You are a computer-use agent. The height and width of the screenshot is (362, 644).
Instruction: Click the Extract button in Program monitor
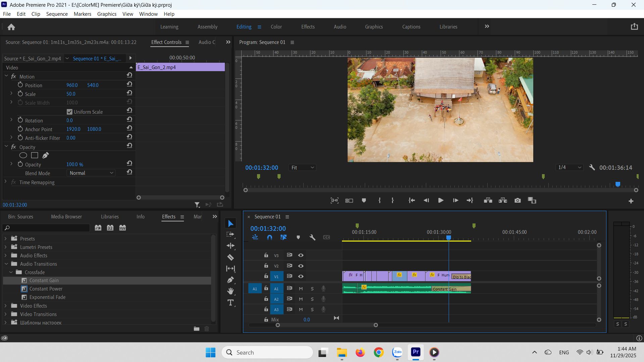pyautogui.click(x=503, y=200)
